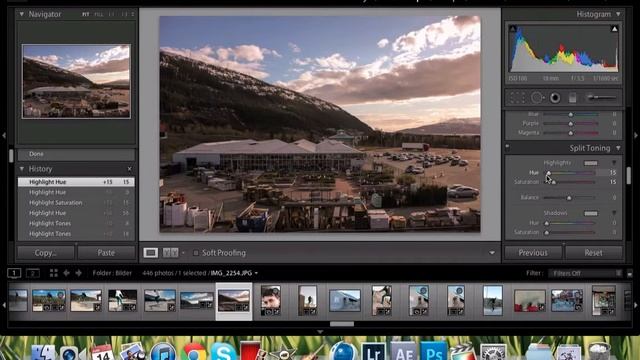This screenshot has width=640, height=360.
Task: Open Lightroom from the Dock
Action: (x=373, y=351)
